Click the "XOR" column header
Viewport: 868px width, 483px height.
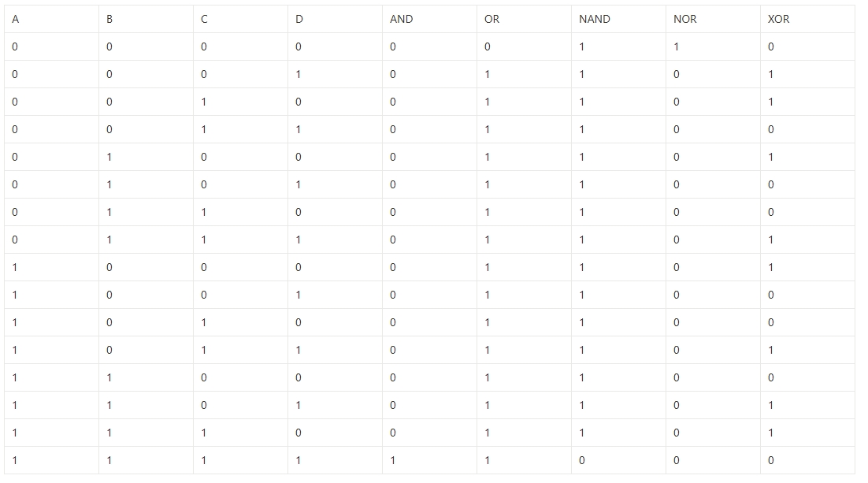pos(778,19)
